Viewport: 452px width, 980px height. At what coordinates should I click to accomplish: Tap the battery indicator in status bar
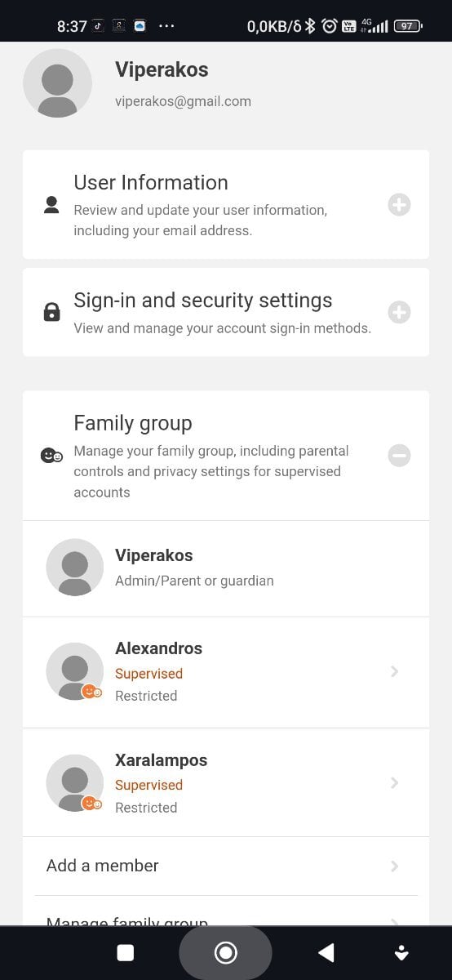coord(406,26)
